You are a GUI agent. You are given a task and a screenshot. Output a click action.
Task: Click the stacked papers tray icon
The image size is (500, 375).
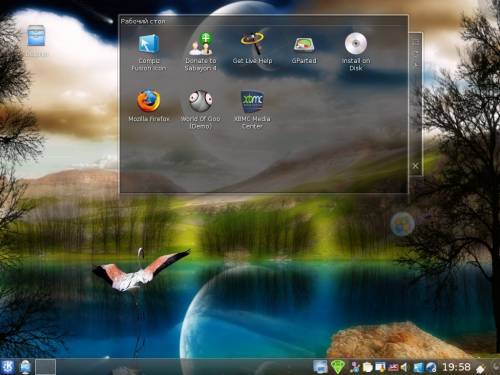368,367
